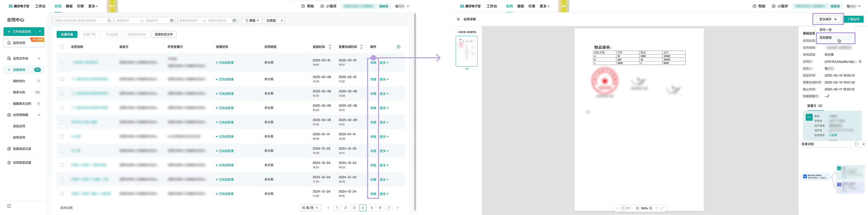Sort by 发起时间 column arrows
The width and height of the screenshot is (868, 215).
click(x=330, y=47)
